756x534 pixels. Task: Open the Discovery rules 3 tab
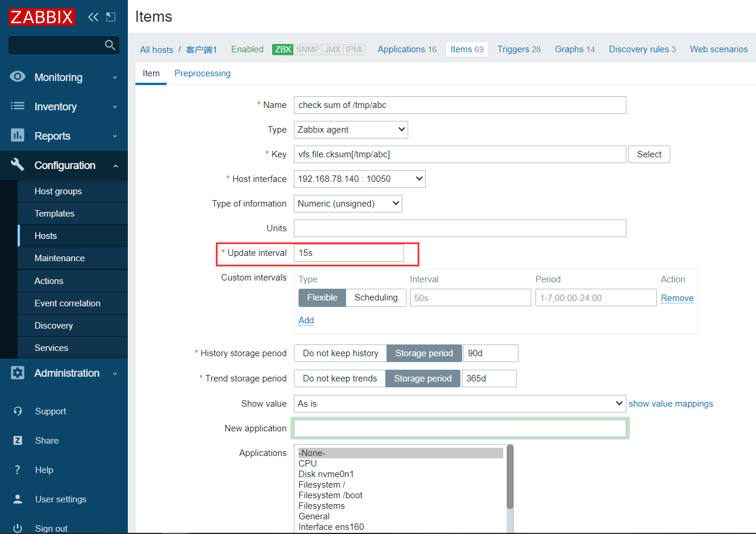click(642, 49)
